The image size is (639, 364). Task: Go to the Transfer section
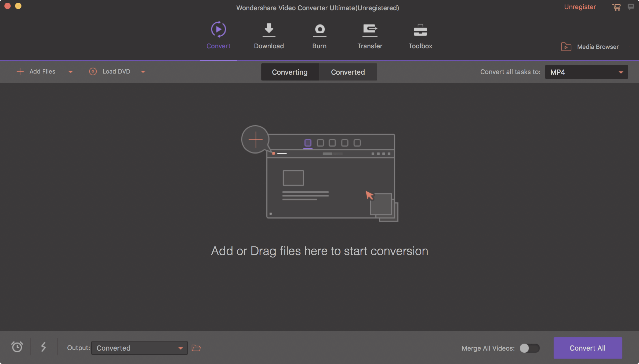(x=370, y=30)
